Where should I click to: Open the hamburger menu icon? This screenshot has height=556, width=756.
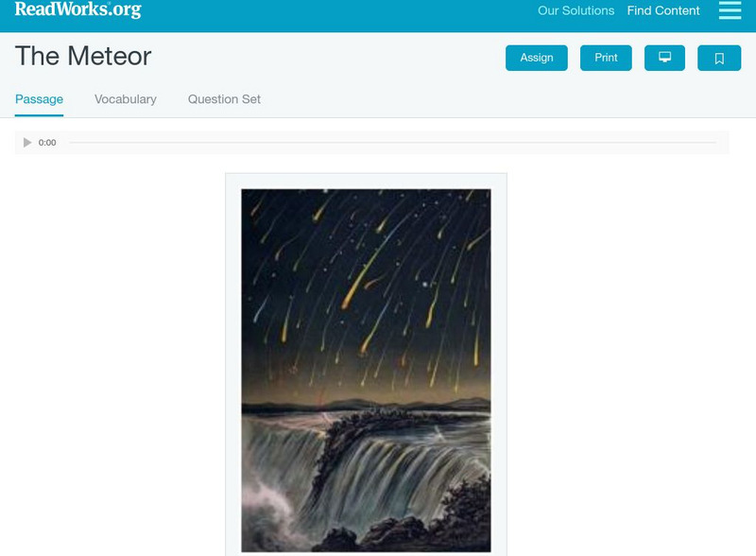730,9
